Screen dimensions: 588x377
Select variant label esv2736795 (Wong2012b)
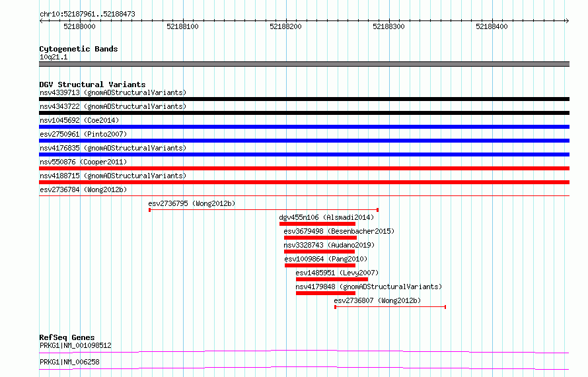click(192, 203)
